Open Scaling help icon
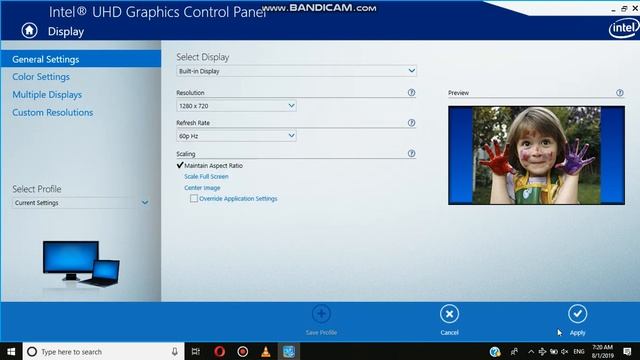Image resolution: width=640 pixels, height=360 pixels. 411,153
